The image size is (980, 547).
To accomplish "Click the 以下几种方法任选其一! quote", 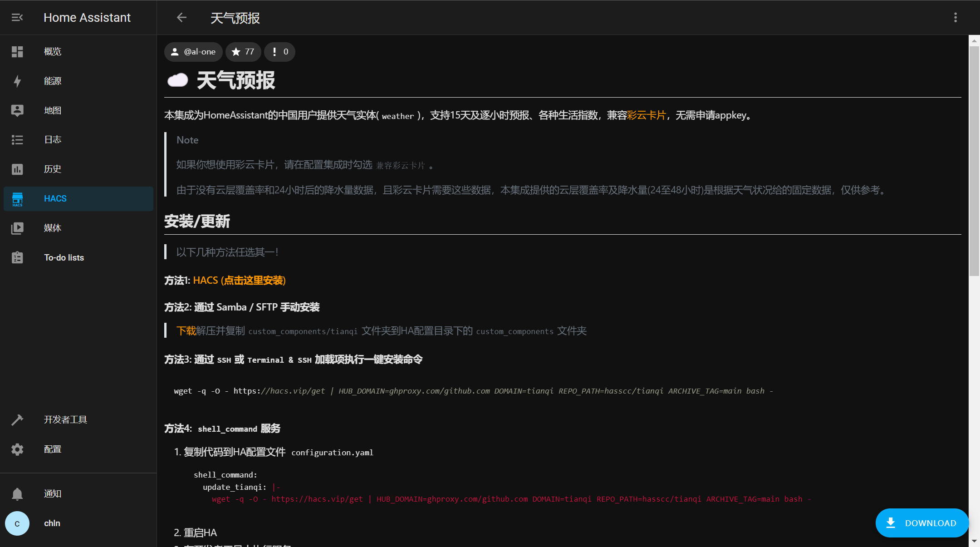I will tap(227, 252).
